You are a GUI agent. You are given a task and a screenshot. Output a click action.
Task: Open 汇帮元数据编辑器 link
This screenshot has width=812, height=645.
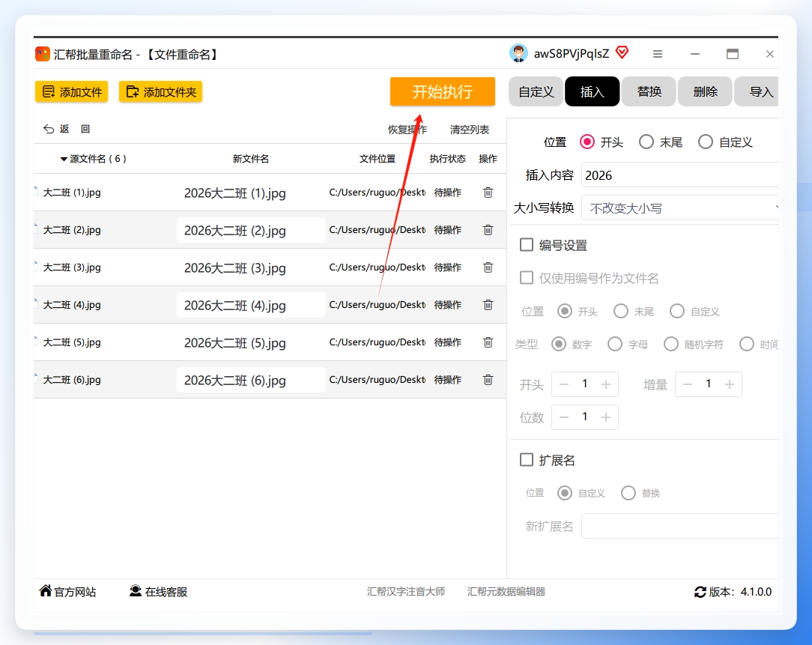(x=506, y=592)
